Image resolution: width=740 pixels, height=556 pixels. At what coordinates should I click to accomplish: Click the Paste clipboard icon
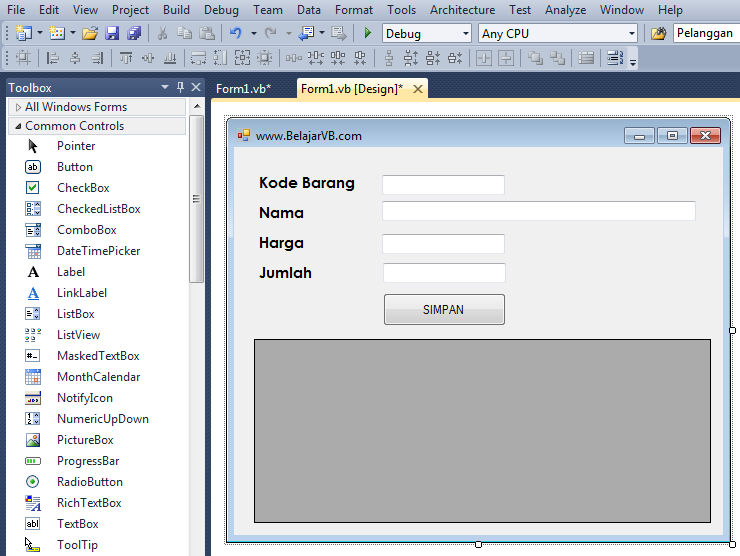coord(207,33)
